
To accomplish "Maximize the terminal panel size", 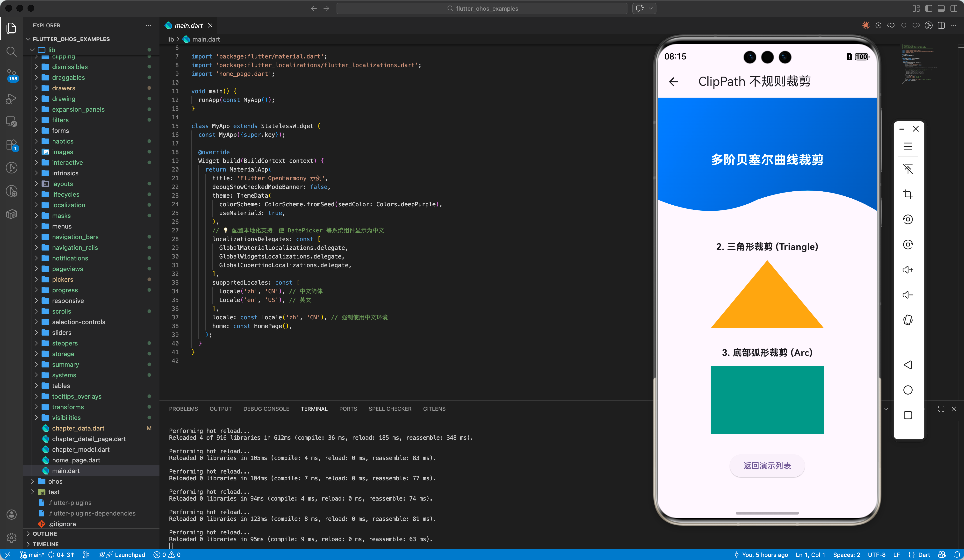I will pos(941,409).
